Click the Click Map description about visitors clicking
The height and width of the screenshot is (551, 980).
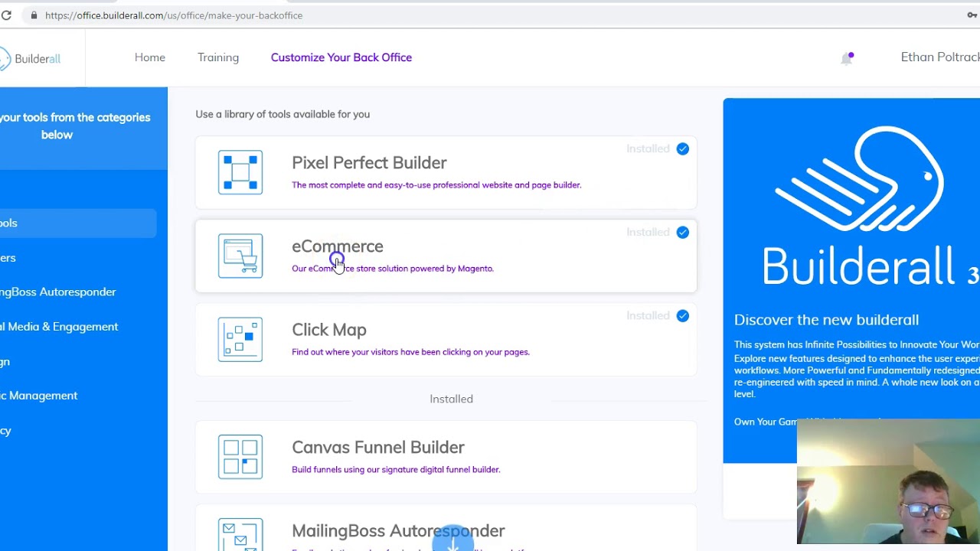pos(410,352)
